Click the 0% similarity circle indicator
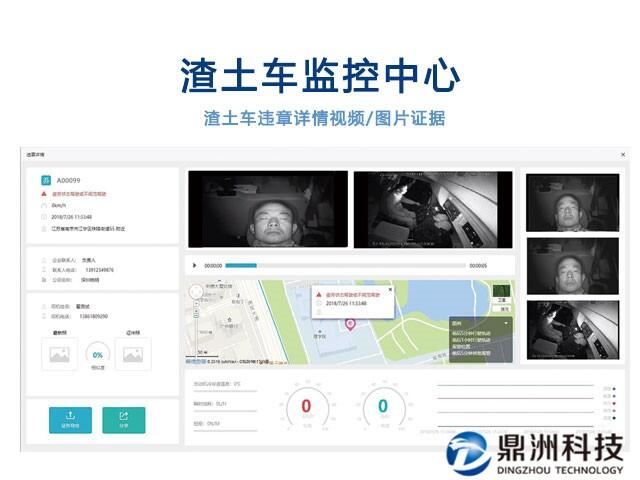Screen dimensions: 640x480 97,354
